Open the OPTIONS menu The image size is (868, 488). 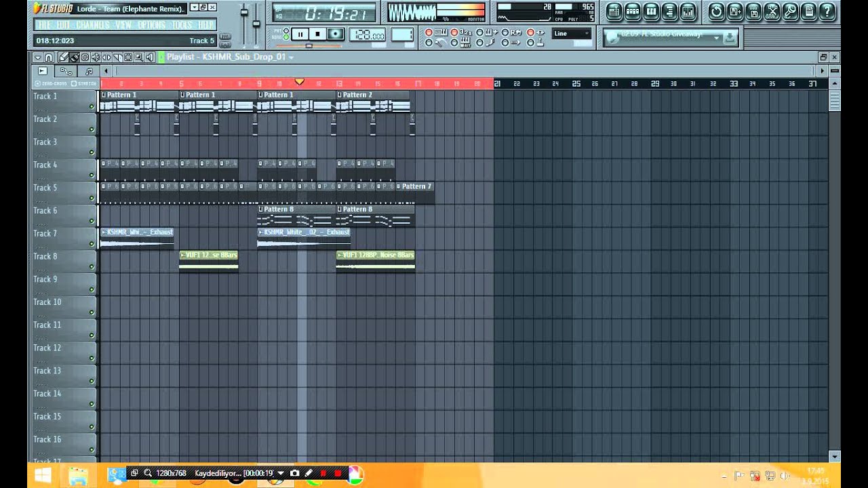click(151, 25)
